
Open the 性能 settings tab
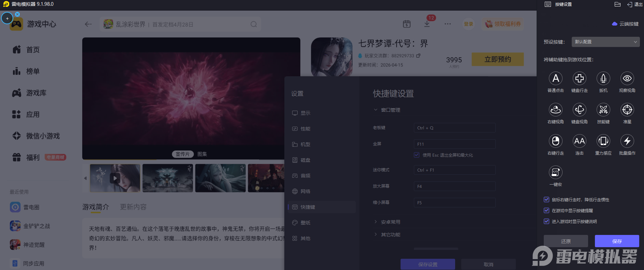click(305, 129)
